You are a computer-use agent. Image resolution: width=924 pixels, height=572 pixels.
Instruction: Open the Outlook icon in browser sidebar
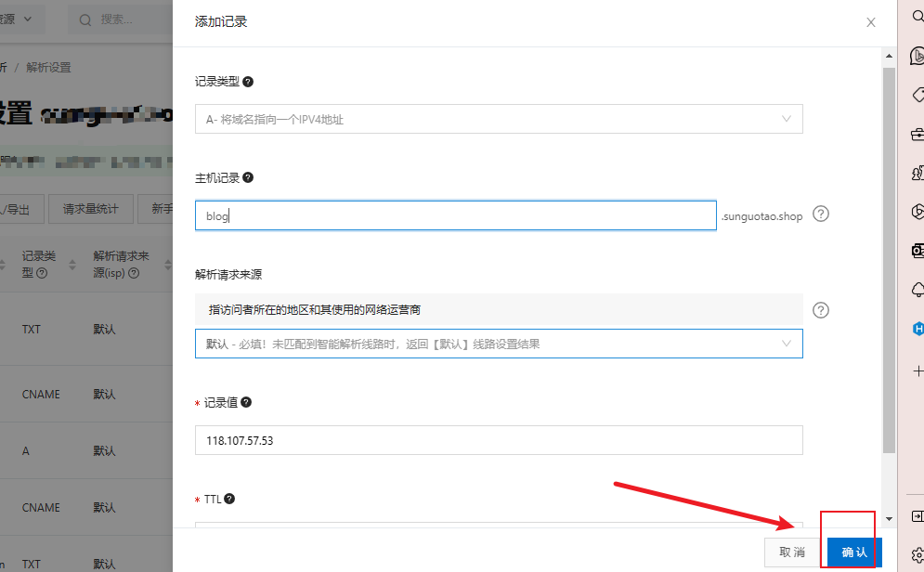pos(917,251)
